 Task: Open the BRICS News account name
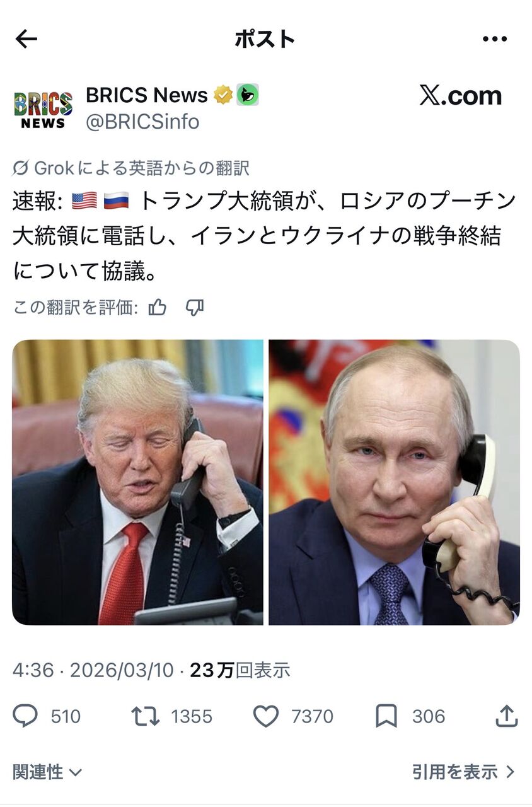click(147, 95)
